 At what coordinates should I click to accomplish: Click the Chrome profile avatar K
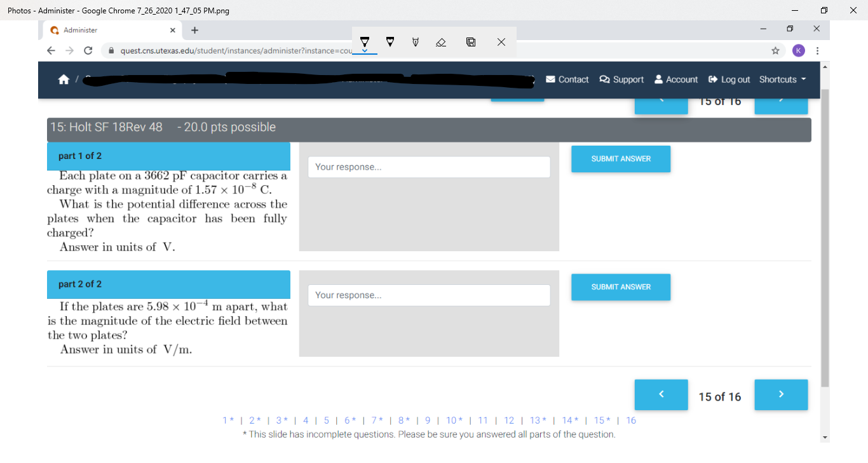tap(799, 50)
